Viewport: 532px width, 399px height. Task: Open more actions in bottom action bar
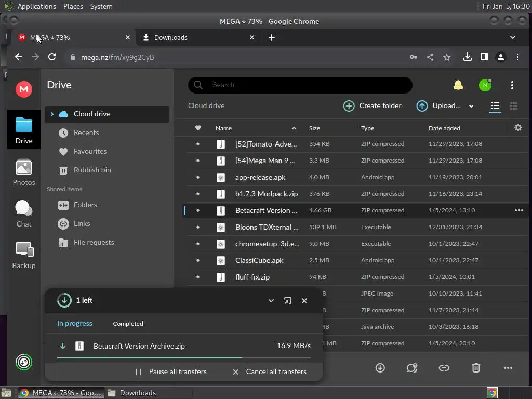(508, 368)
